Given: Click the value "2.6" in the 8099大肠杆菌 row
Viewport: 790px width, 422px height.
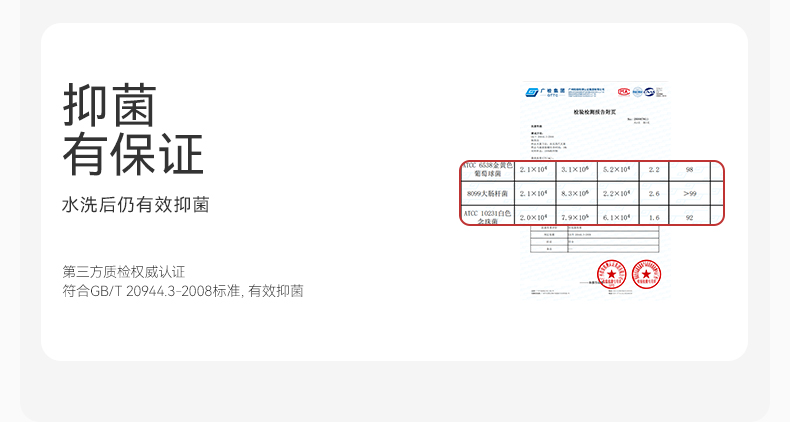Looking at the screenshot, I should (x=654, y=193).
